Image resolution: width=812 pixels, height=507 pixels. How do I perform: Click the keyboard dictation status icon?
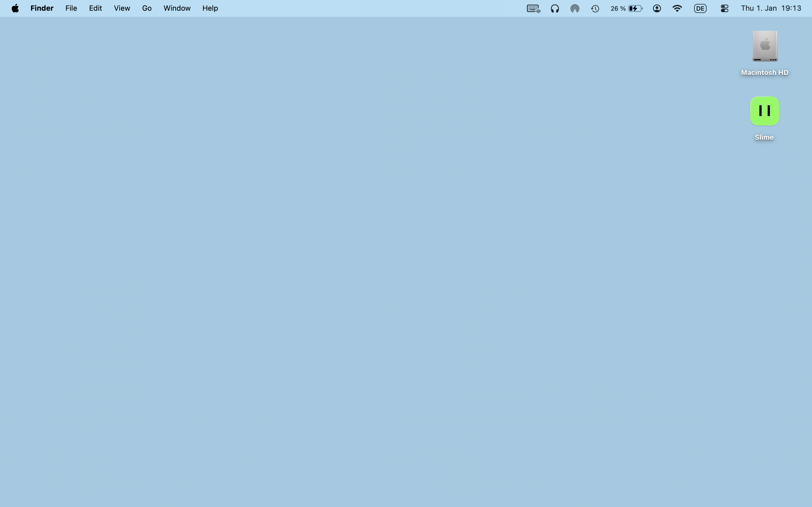[533, 8]
